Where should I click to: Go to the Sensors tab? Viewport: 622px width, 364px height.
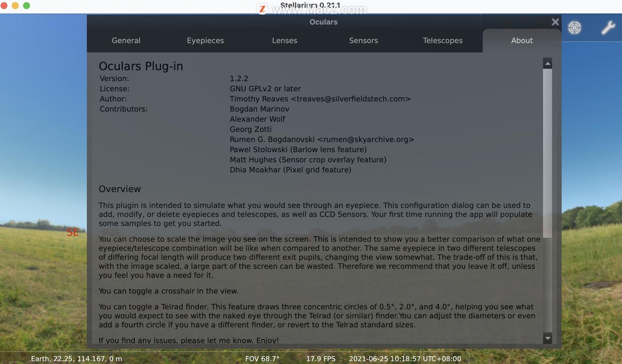coord(364,41)
